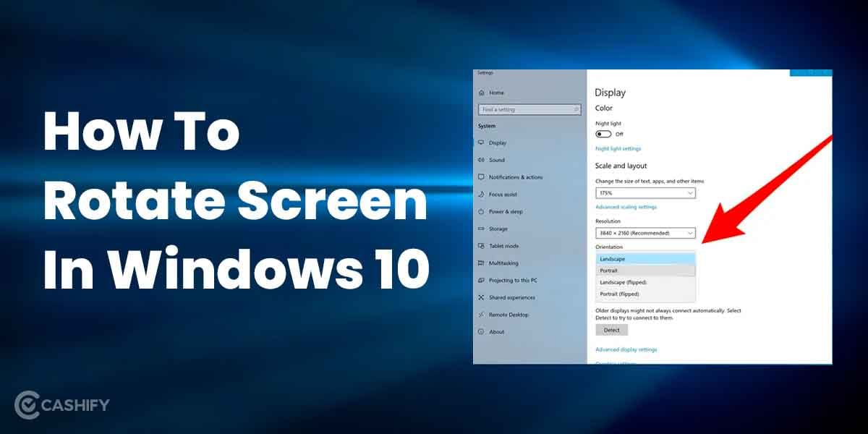This screenshot has width=868, height=434.
Task: Expand the display scaling percentage dropdown
Action: coord(646,193)
